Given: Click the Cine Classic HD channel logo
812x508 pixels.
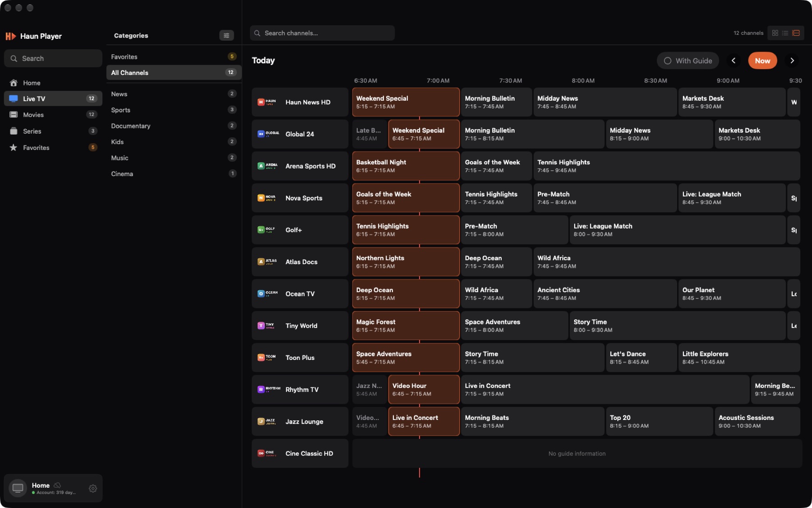Looking at the screenshot, I should (x=267, y=453).
